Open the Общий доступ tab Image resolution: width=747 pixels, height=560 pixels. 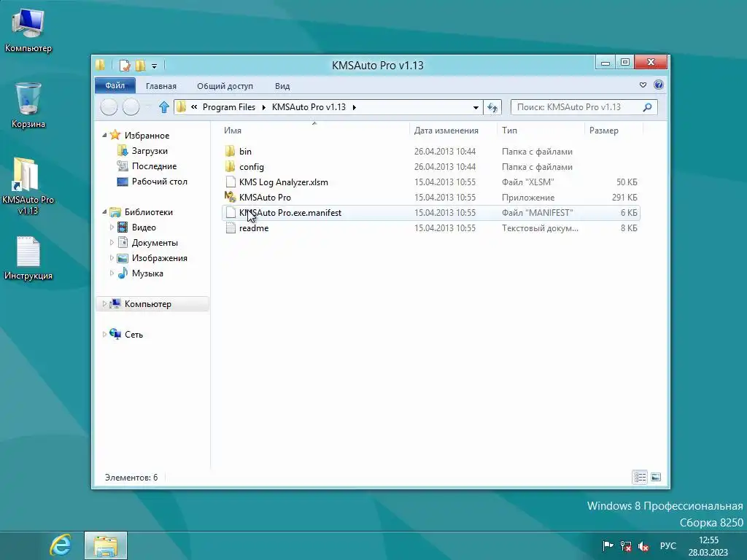click(225, 86)
